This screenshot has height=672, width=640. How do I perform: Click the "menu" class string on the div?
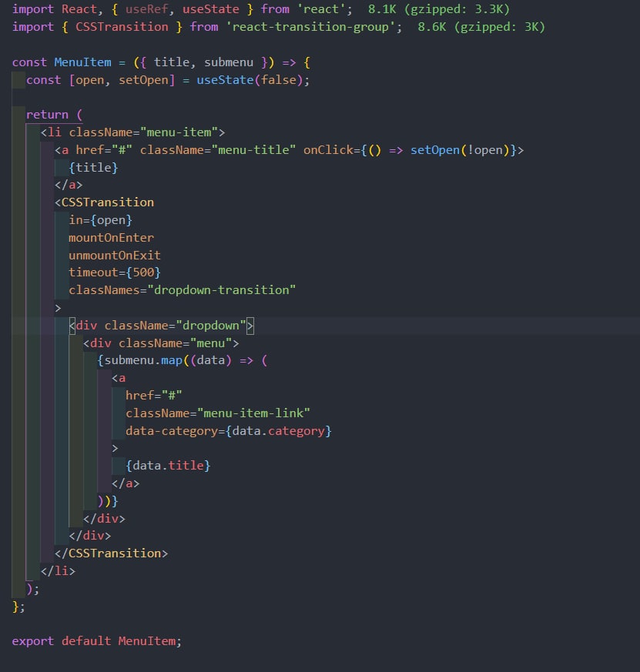tap(210, 343)
